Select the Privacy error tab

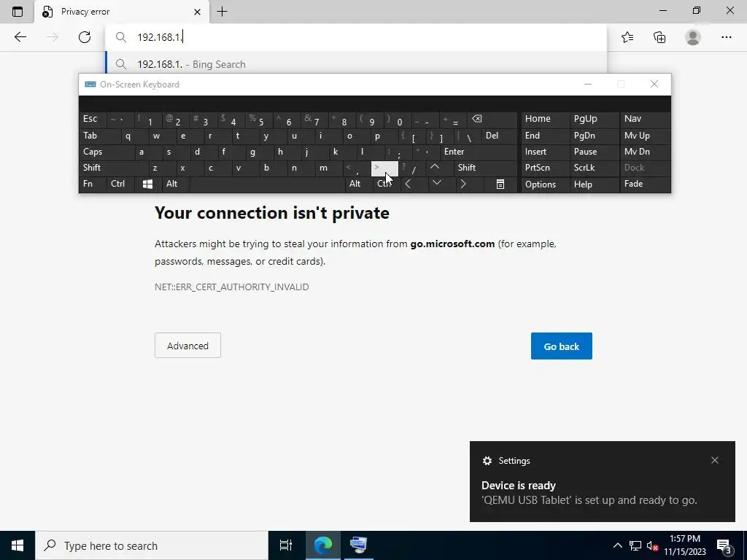[x=122, y=12]
